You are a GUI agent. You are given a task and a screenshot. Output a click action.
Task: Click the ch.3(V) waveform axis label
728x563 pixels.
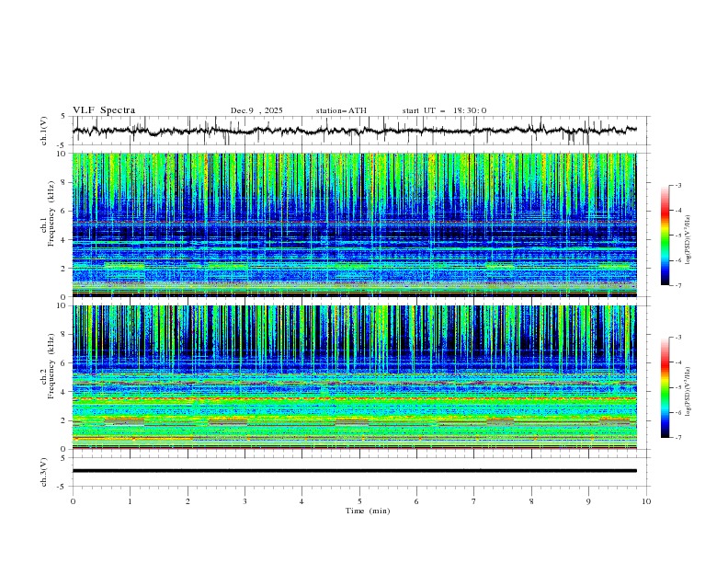tap(44, 471)
